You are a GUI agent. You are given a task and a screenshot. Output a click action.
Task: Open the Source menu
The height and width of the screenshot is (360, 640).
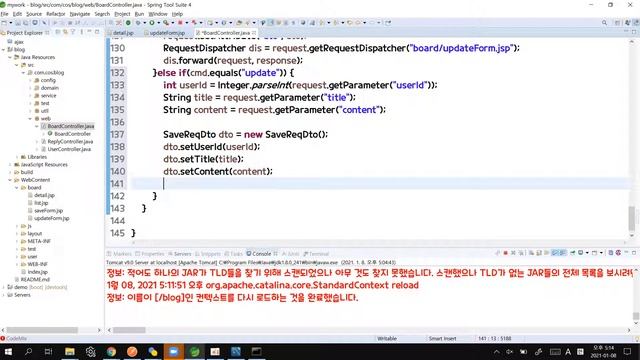click(x=34, y=14)
